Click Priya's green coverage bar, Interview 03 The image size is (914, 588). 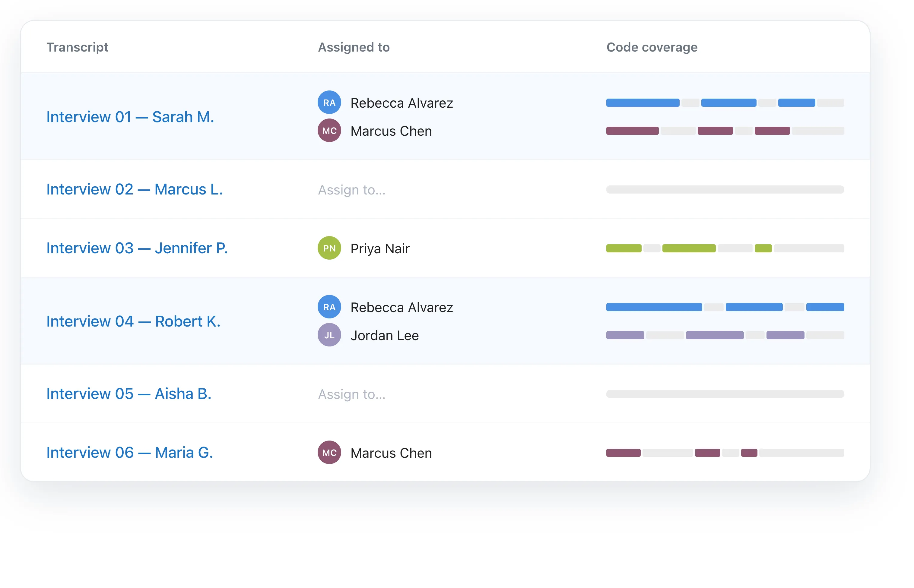(725, 248)
